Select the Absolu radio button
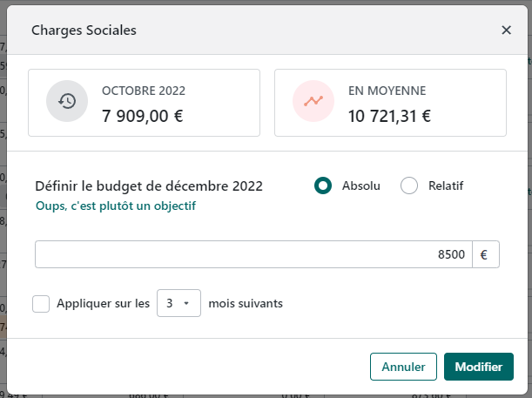The height and width of the screenshot is (398, 532). coord(323,186)
